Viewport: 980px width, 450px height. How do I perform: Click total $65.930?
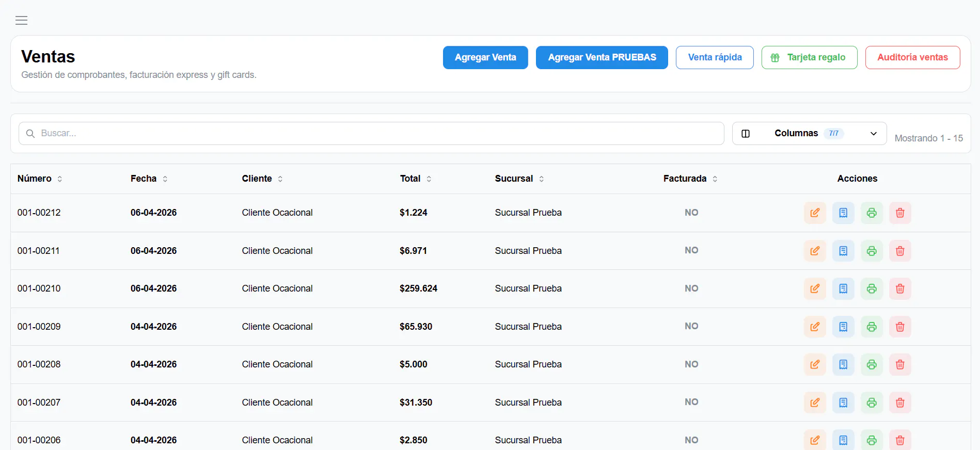tap(416, 327)
